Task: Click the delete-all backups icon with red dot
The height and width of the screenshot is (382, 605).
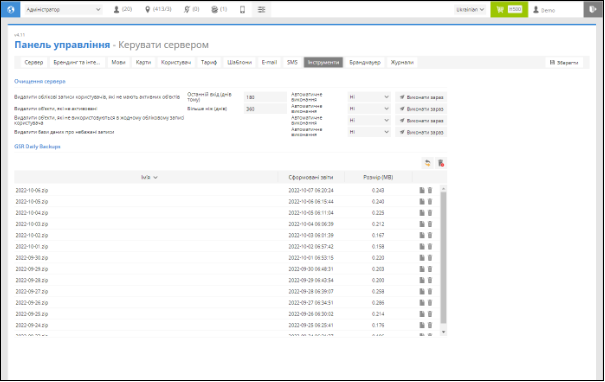Action: click(x=441, y=163)
